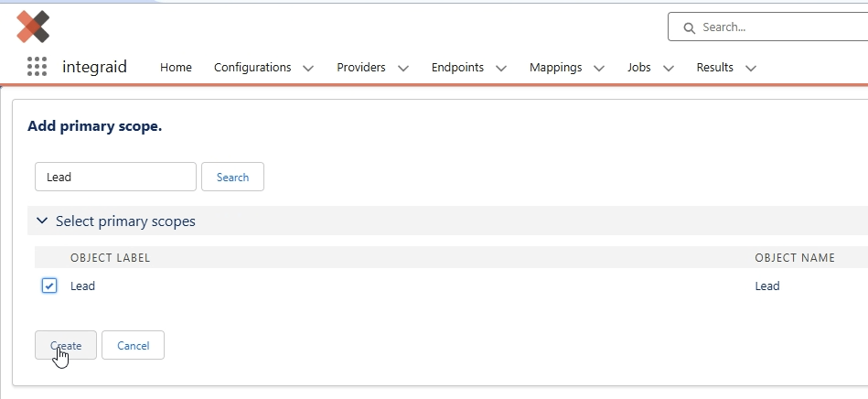Click the integraid X logo icon

click(x=33, y=27)
